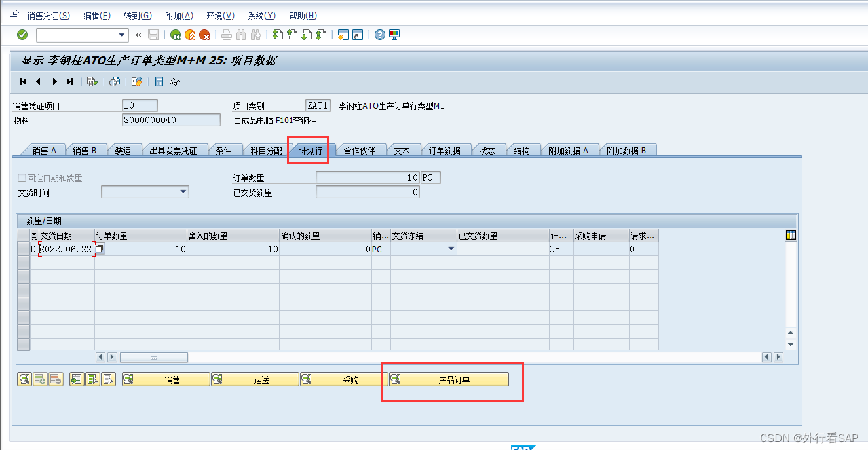This screenshot has height=450, width=868.
Task: Click the display/change pencil icon
Action: point(136,81)
